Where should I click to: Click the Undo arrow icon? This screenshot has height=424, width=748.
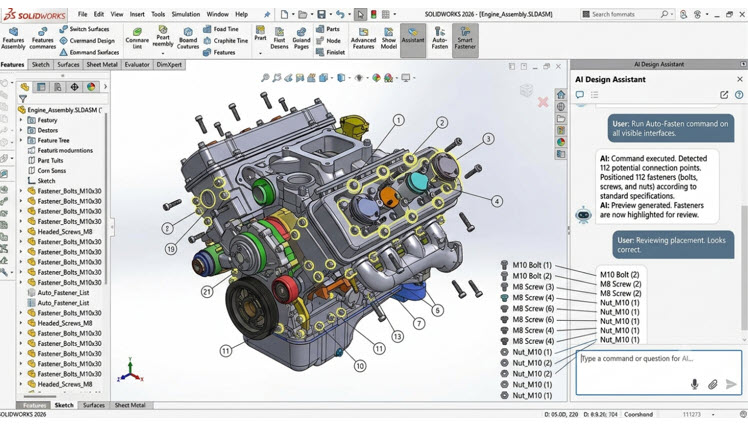coord(340,14)
